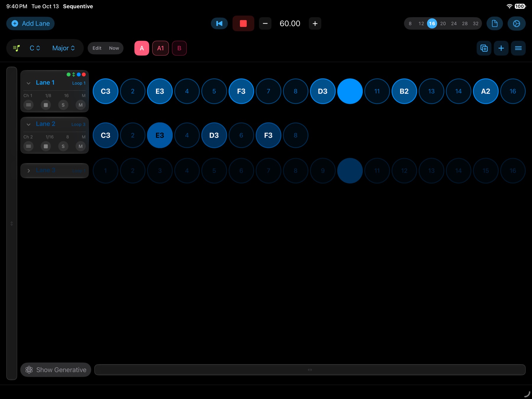
Task: Click the vertical resize bar on left
Action: click(x=12, y=223)
